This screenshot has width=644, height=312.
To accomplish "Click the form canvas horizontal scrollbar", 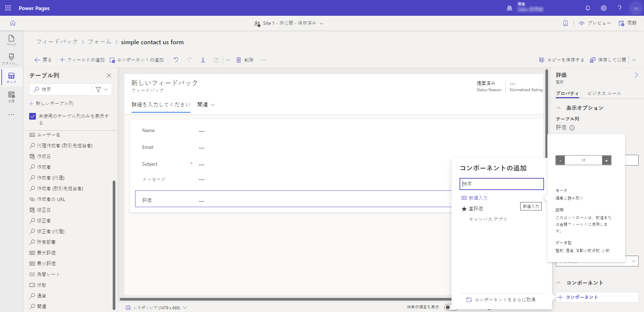I will click(285, 299).
